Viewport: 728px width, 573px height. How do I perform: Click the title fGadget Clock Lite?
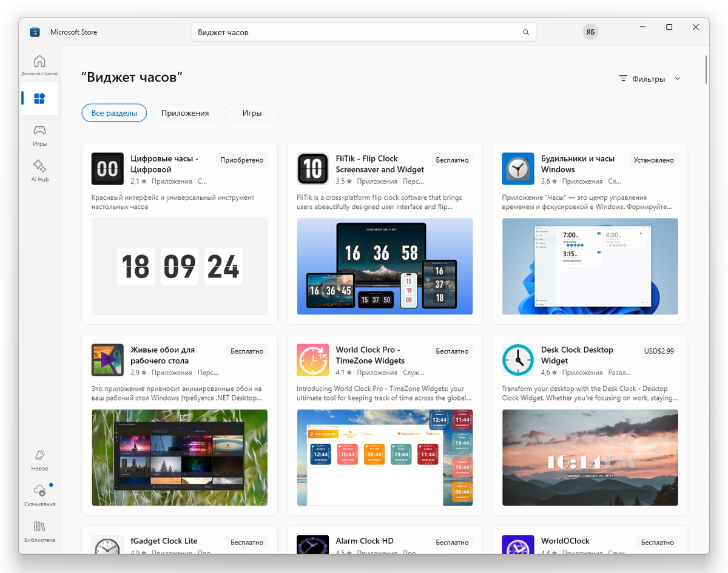pos(164,541)
